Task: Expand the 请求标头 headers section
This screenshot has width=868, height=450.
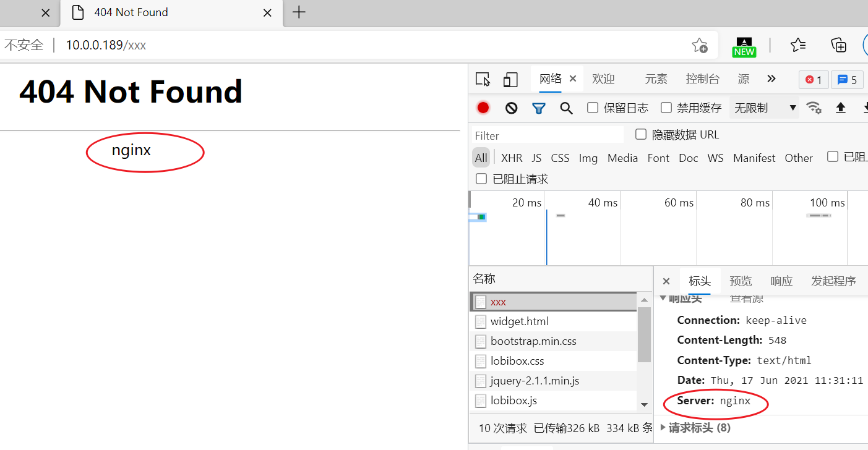Action: [x=696, y=427]
